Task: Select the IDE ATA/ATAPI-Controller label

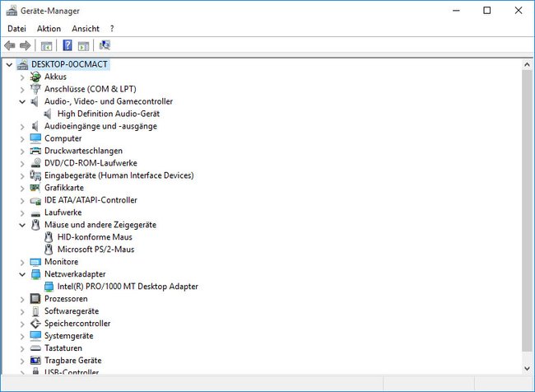Action: pyautogui.click(x=91, y=200)
